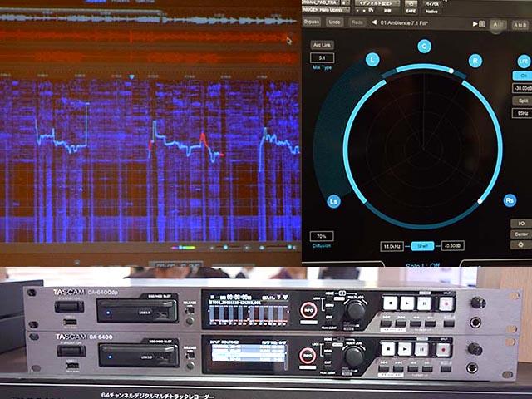Click the blue playhead triangle above spectrogram
This screenshot has width=532, height=399.
point(131,77)
